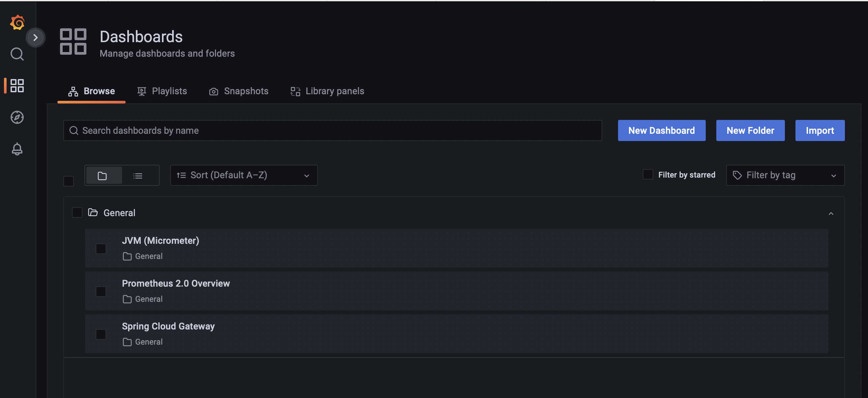Click the Import button

coord(820,130)
